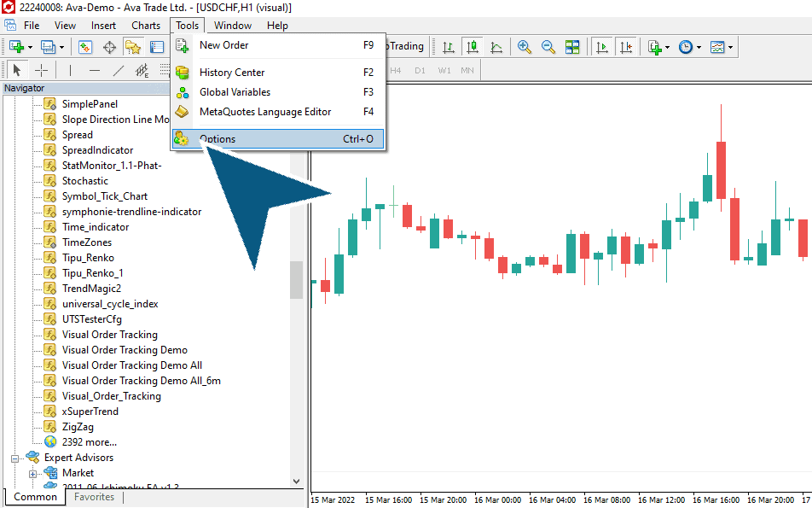The width and height of the screenshot is (812, 508).
Task: Click the Indicators list icon
Action: (655, 47)
